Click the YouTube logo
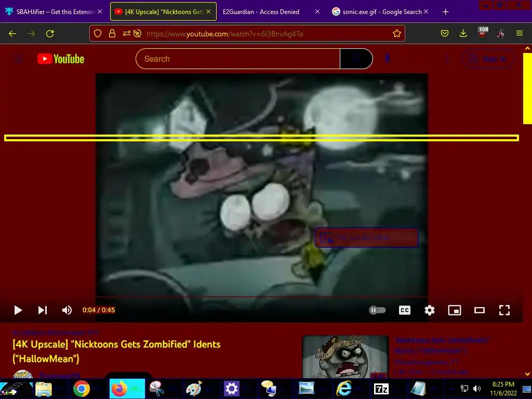The height and width of the screenshot is (399, 532). point(61,59)
